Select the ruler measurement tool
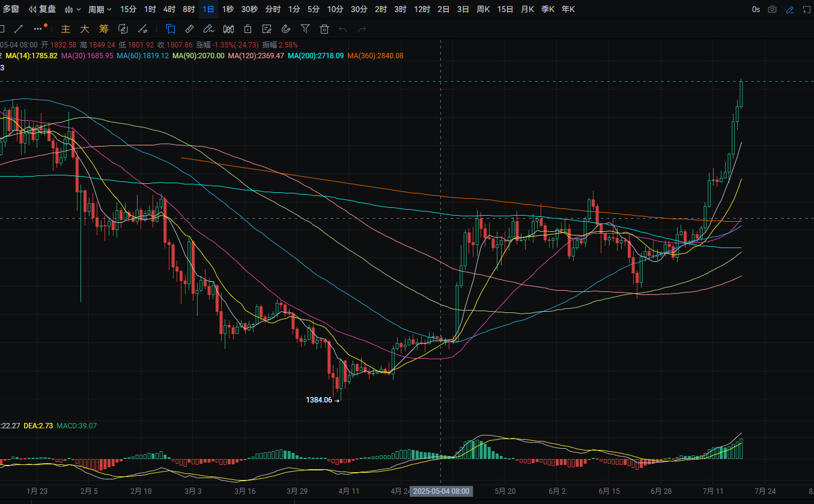The height and width of the screenshot is (504, 814). (x=189, y=29)
